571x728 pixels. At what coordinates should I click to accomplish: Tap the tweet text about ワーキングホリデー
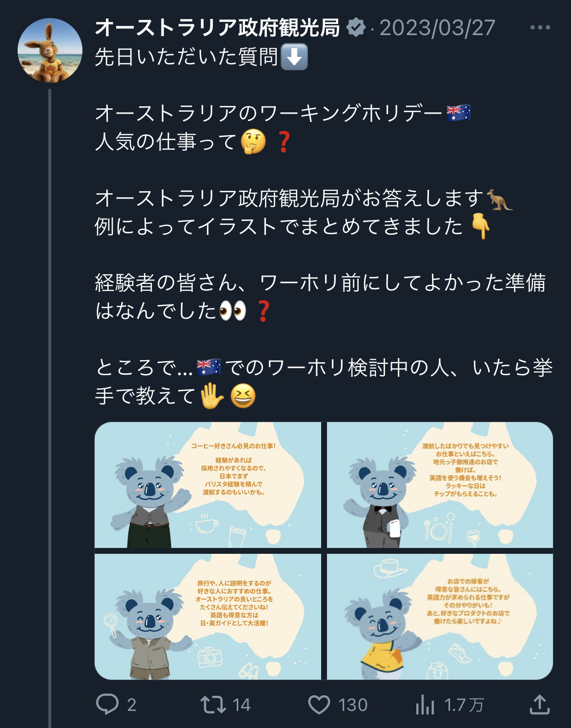283,114
